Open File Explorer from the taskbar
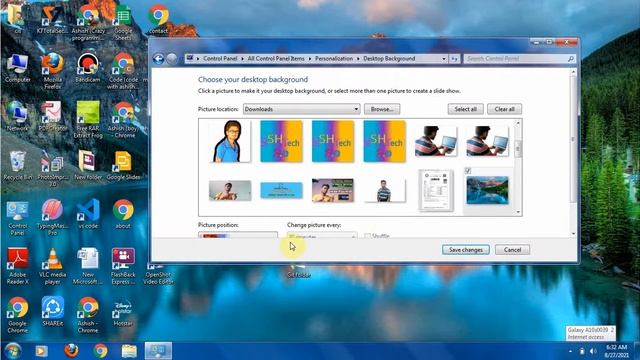Image resolution: width=640 pixels, height=360 pixels. click(x=129, y=351)
